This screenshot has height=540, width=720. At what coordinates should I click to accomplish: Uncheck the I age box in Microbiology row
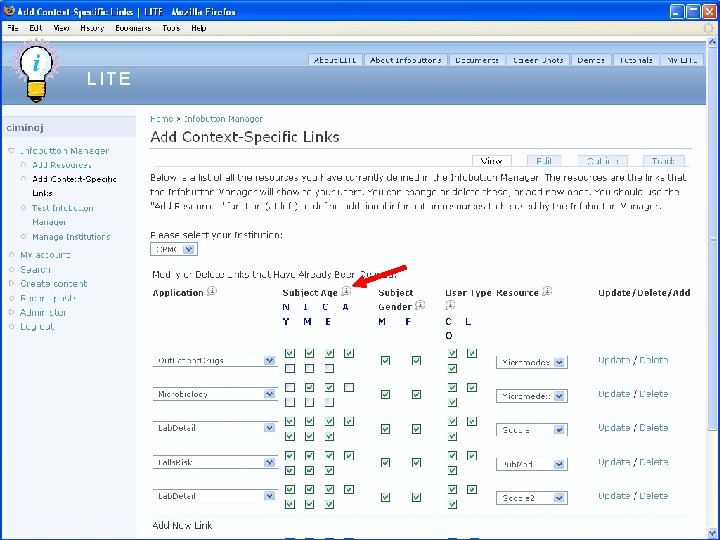coord(309,388)
